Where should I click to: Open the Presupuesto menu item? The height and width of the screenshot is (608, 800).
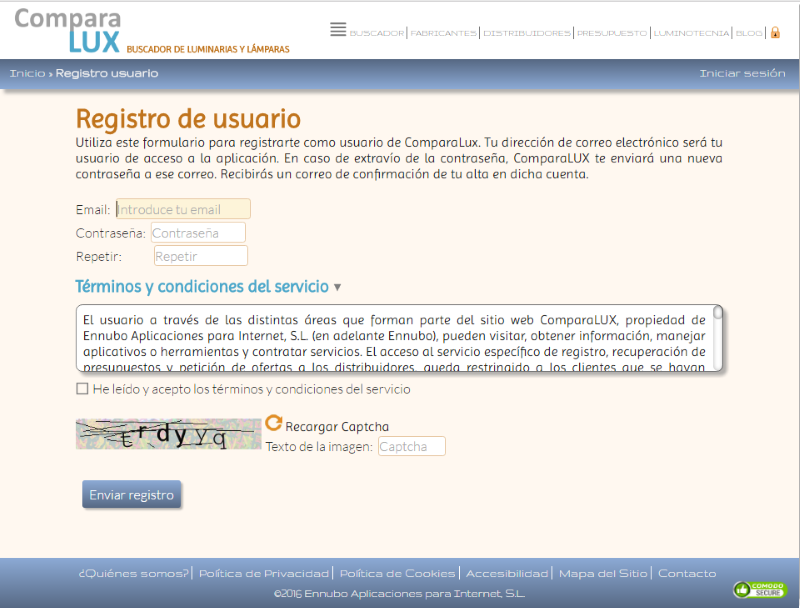[612, 33]
